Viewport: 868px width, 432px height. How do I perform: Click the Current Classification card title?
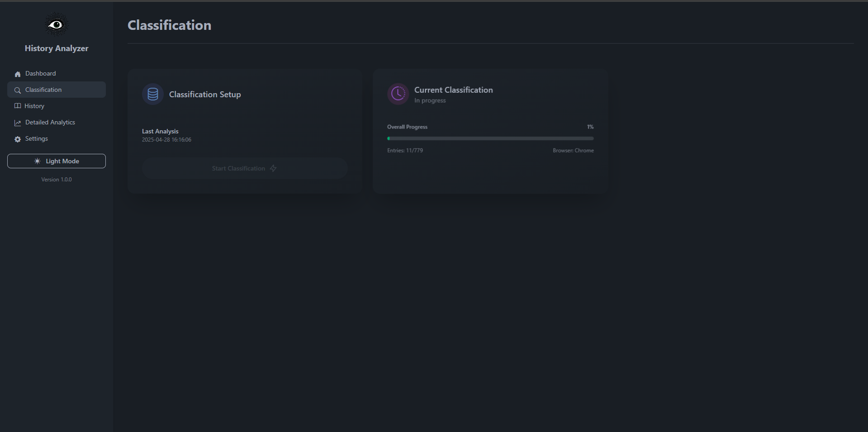(x=454, y=90)
